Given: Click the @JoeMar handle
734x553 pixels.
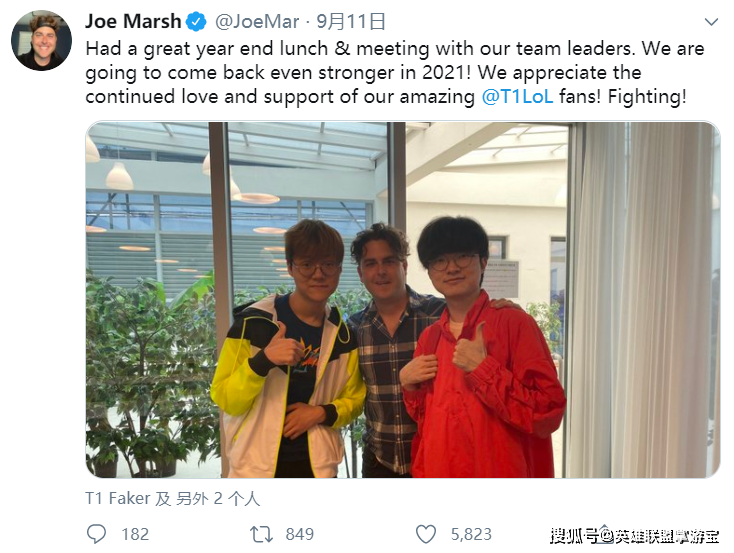Looking at the screenshot, I should click(257, 22).
